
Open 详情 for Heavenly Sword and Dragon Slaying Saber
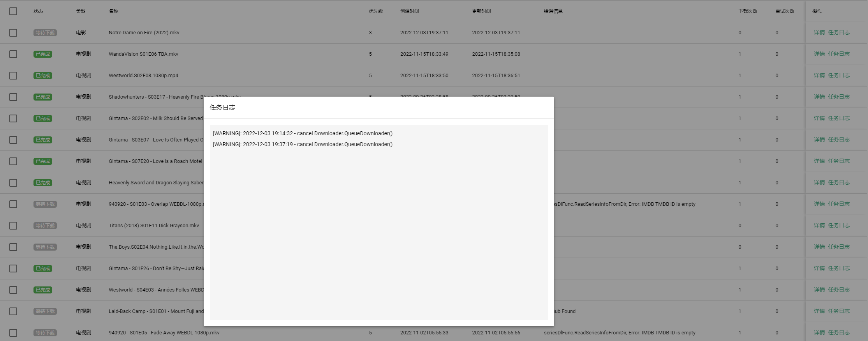coord(819,183)
